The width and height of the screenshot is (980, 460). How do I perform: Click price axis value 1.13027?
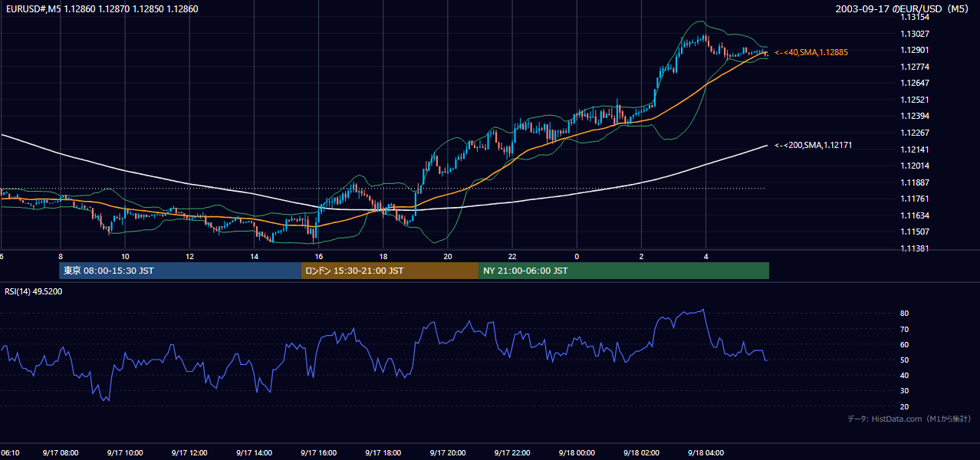(x=914, y=34)
